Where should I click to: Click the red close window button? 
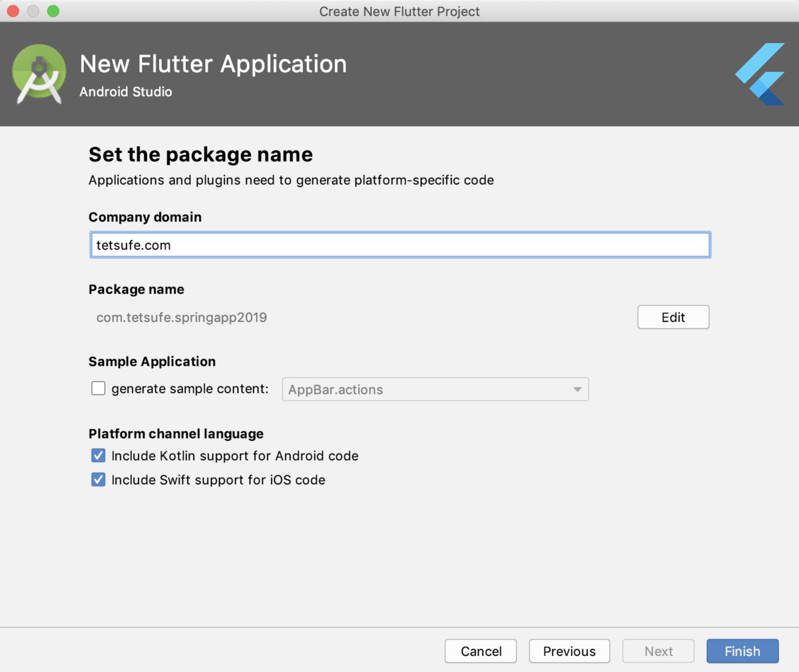tap(13, 11)
